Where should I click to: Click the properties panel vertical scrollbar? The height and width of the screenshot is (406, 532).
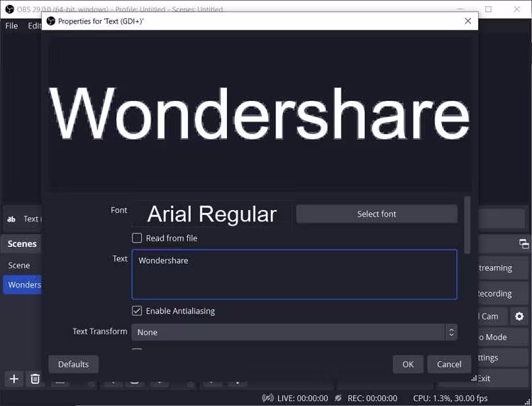tap(467, 225)
